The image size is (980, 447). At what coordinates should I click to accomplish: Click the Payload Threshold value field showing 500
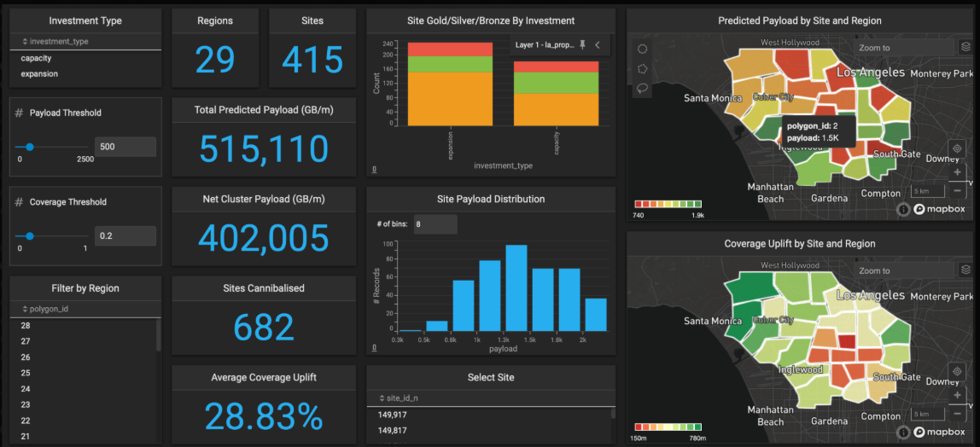pos(125,147)
